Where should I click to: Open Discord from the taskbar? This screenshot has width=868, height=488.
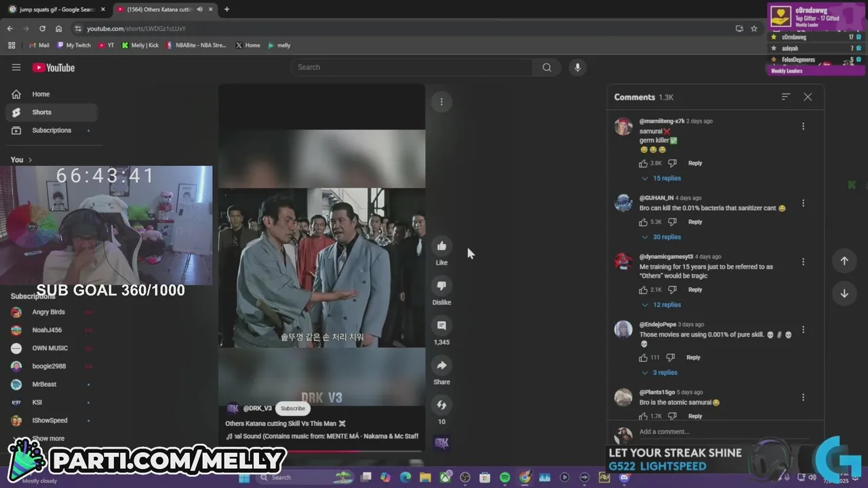(624, 478)
